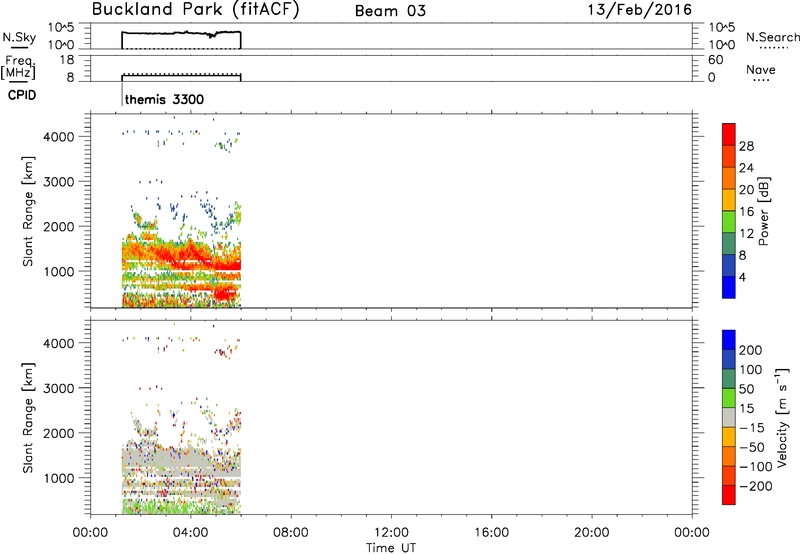Click the '3000' tick on the power panel

click(x=59, y=182)
